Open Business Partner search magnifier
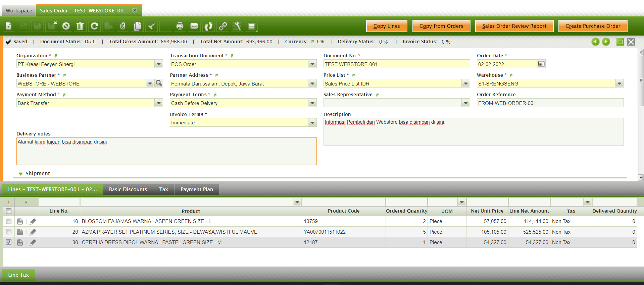This screenshot has height=285, width=644. 159,83
